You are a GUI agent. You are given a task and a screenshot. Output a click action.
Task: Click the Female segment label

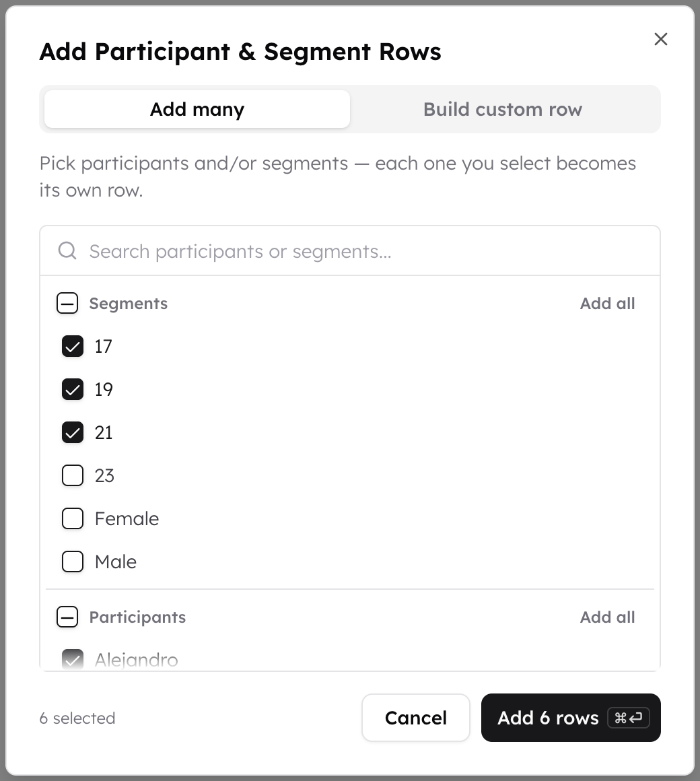coord(127,518)
